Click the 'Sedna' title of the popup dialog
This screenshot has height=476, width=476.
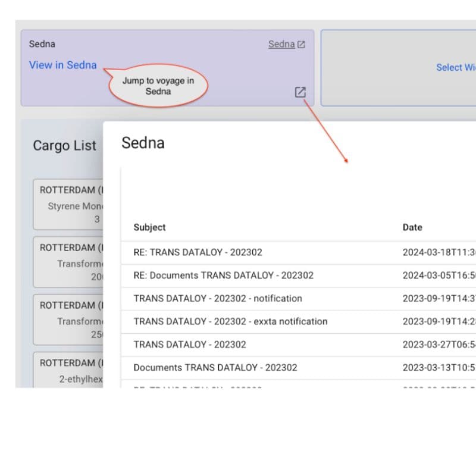(143, 143)
